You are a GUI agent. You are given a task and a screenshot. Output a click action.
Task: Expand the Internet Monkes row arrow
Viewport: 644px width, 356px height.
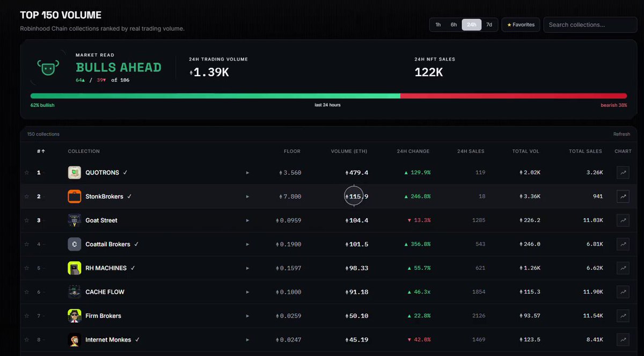(247, 340)
